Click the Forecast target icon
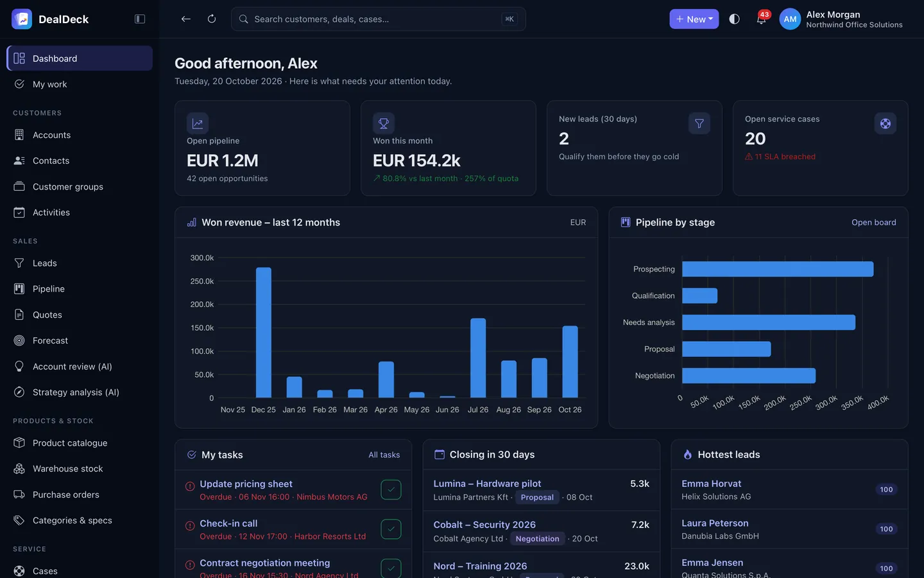Viewport: 924px width, 578px height. [x=19, y=340]
